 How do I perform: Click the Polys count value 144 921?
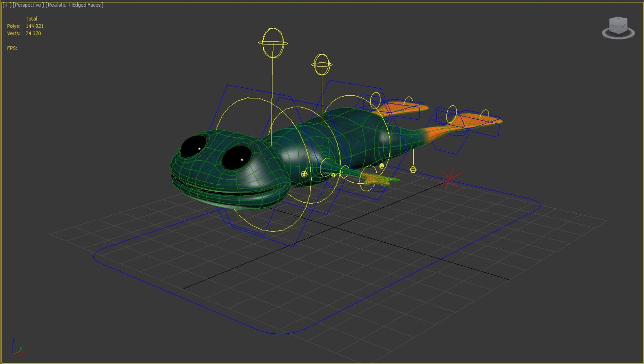pos(34,26)
